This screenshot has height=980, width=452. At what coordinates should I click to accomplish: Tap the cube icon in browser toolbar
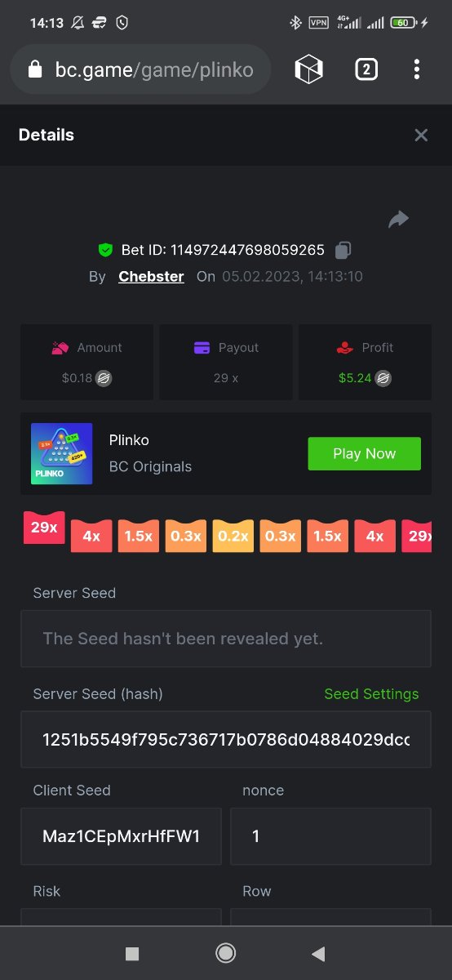[x=309, y=69]
